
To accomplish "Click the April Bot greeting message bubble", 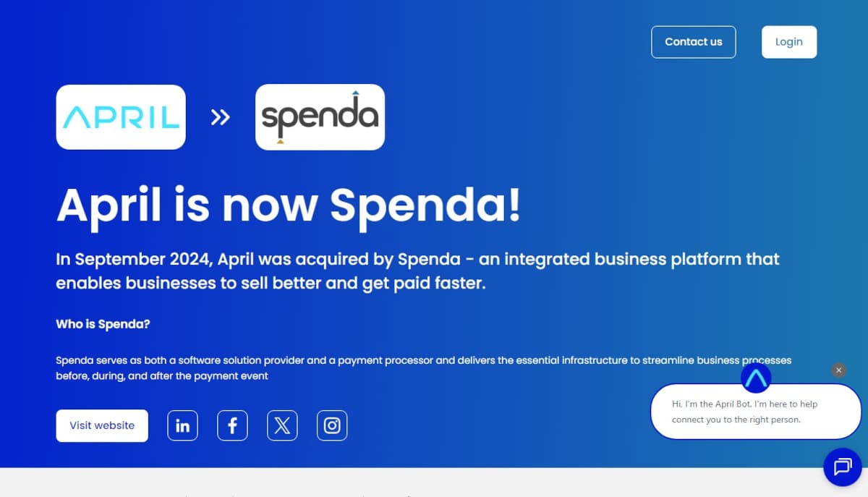I will 756,412.
